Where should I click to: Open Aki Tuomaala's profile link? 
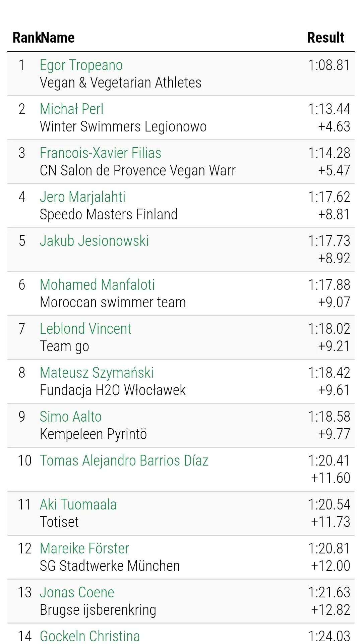(78, 504)
